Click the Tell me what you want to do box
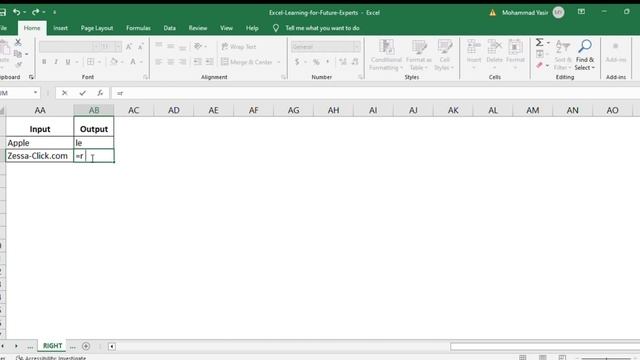 [x=322, y=28]
